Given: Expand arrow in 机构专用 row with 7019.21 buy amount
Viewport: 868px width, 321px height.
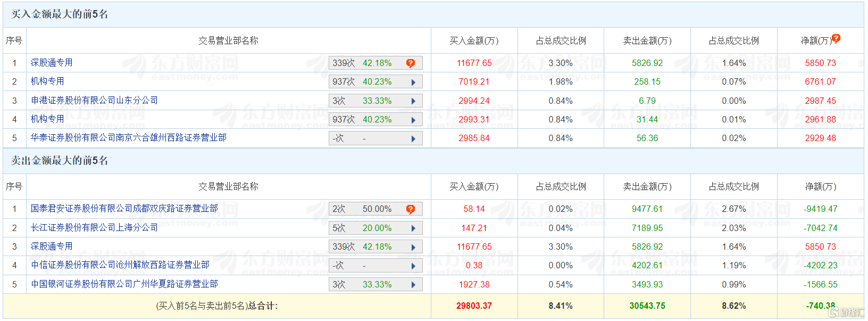Looking at the screenshot, I should (413, 83).
